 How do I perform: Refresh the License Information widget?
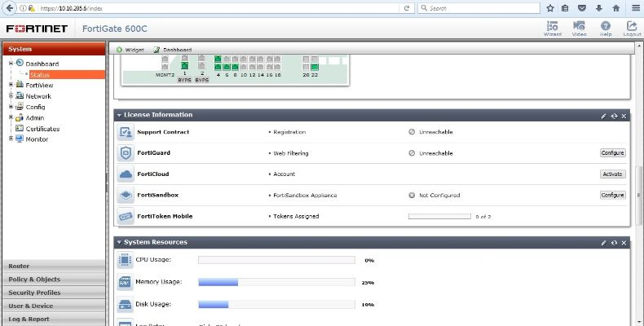click(x=614, y=116)
